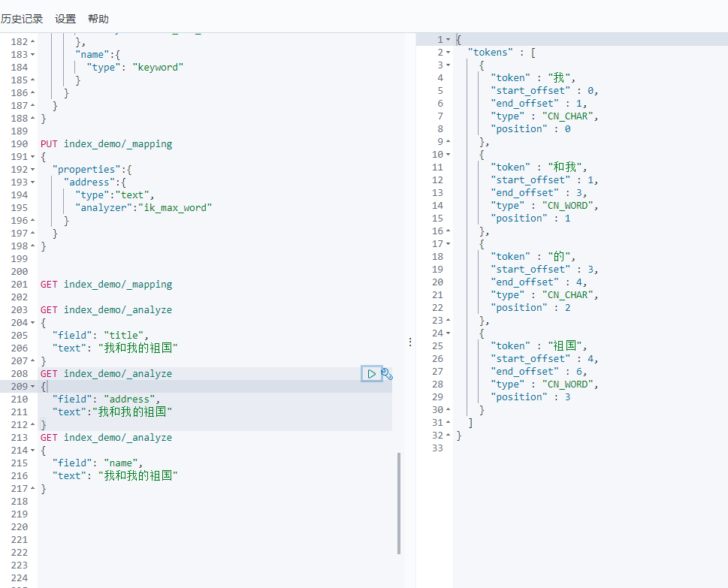Click the "type" : "CN_CHAR" line 7

545,116
